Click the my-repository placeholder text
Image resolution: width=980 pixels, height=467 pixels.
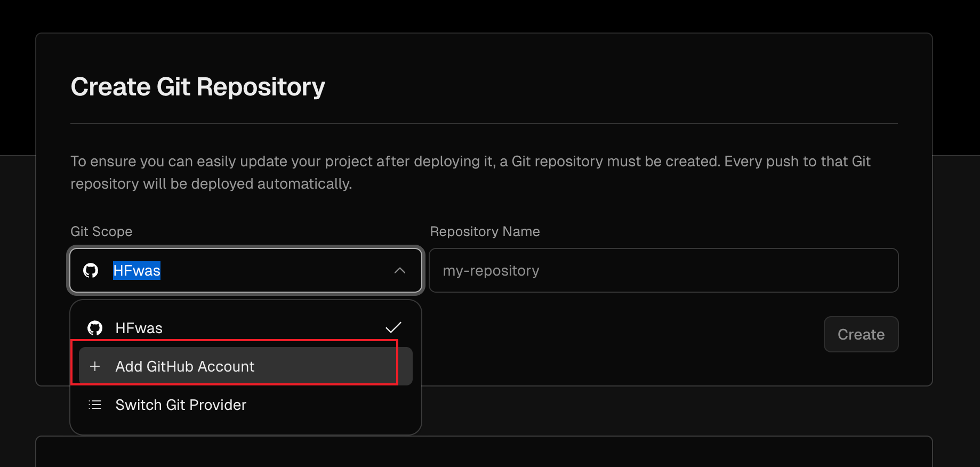(491, 271)
